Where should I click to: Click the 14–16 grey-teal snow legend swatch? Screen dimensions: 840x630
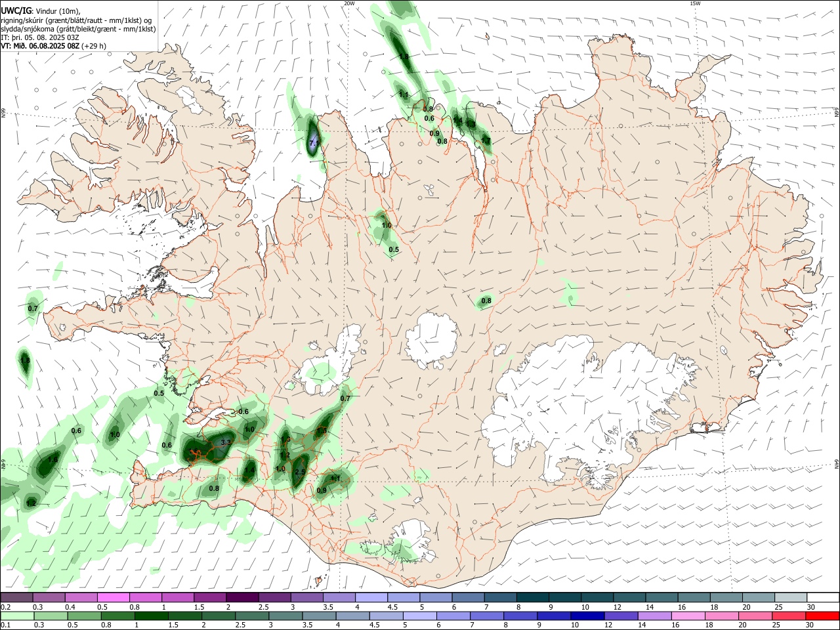click(661, 598)
